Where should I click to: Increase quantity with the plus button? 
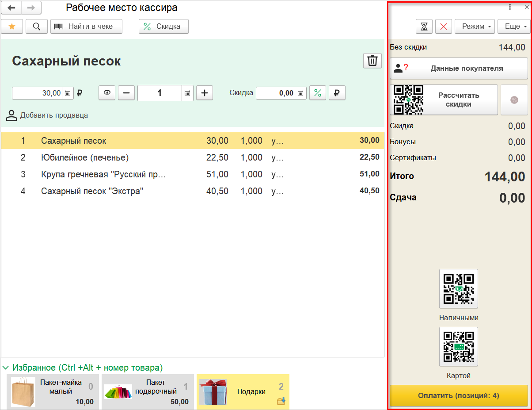[x=205, y=93]
